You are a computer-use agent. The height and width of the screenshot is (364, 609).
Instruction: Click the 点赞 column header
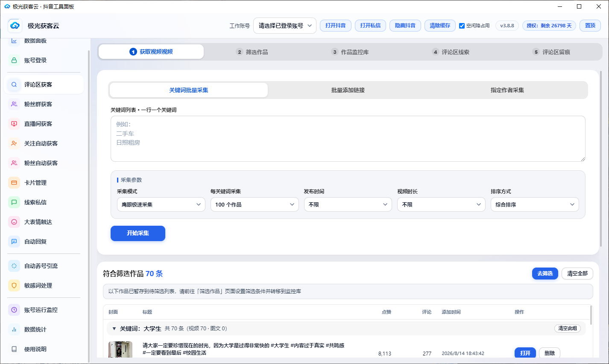(x=386, y=312)
